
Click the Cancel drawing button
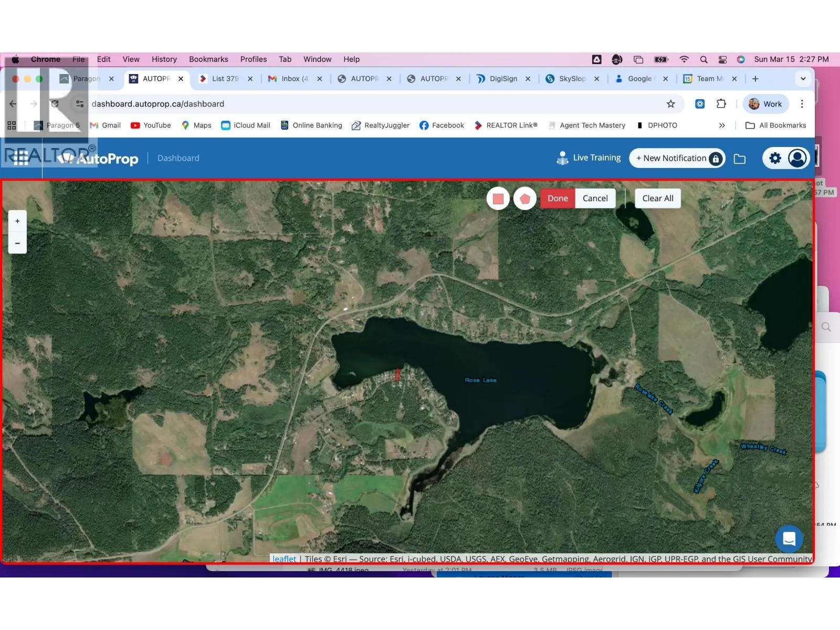coord(595,198)
